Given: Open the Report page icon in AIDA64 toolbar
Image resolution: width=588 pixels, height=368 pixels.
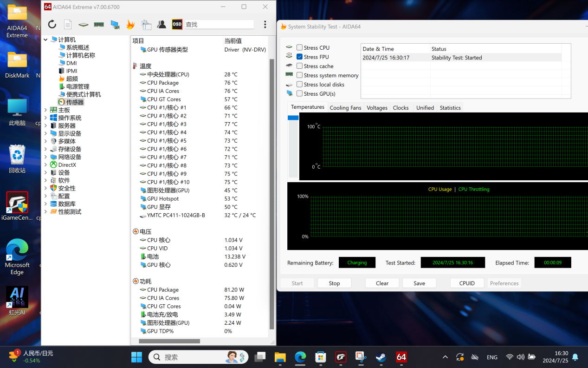Looking at the screenshot, I should (x=68, y=25).
